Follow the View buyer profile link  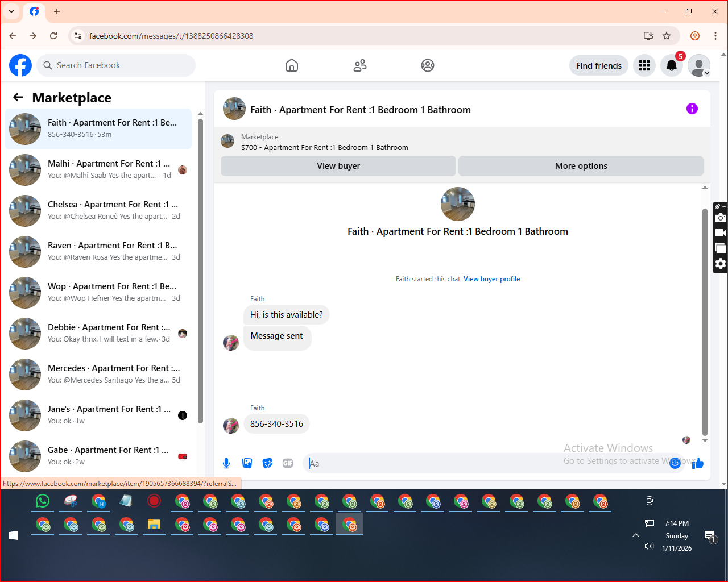(492, 279)
